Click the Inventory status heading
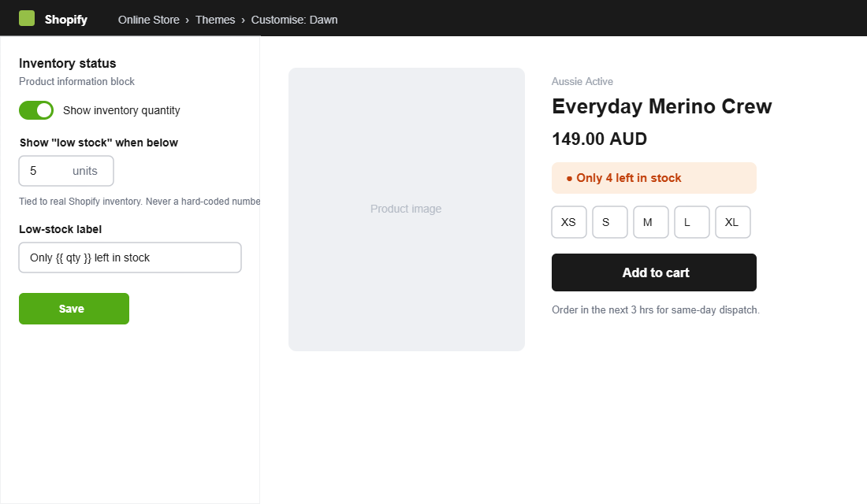The width and height of the screenshot is (867, 504). pos(68,64)
